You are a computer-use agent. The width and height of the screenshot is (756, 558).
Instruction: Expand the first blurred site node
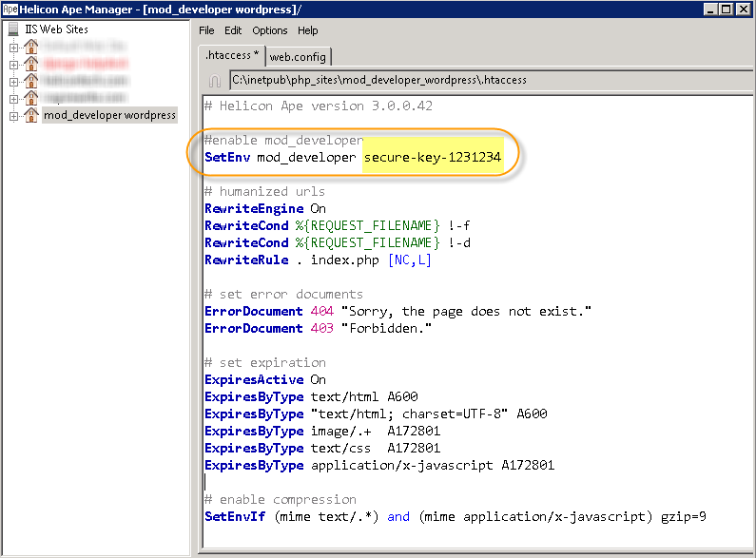(x=13, y=48)
